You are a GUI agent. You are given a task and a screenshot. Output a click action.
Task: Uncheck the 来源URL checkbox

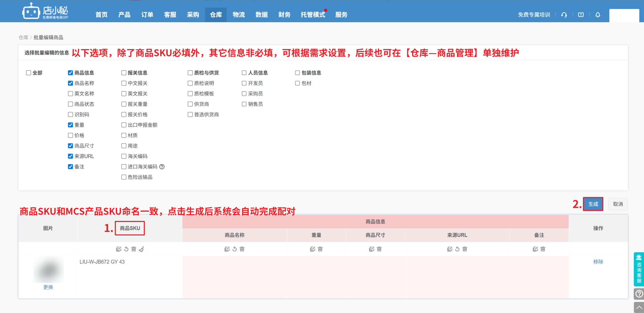pos(70,156)
